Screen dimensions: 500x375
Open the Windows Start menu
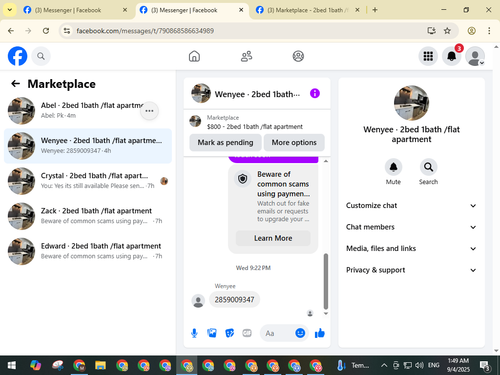[x=12, y=366]
